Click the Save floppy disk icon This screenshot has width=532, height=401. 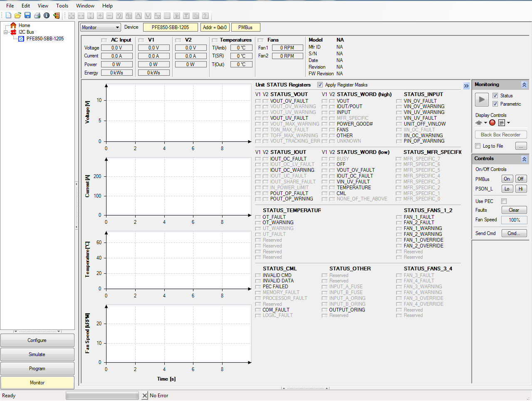click(x=27, y=15)
